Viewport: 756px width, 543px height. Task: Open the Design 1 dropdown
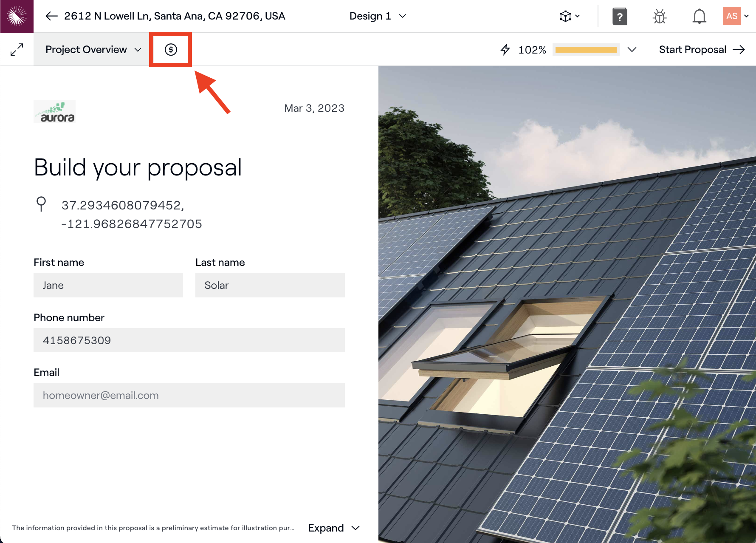(x=378, y=16)
